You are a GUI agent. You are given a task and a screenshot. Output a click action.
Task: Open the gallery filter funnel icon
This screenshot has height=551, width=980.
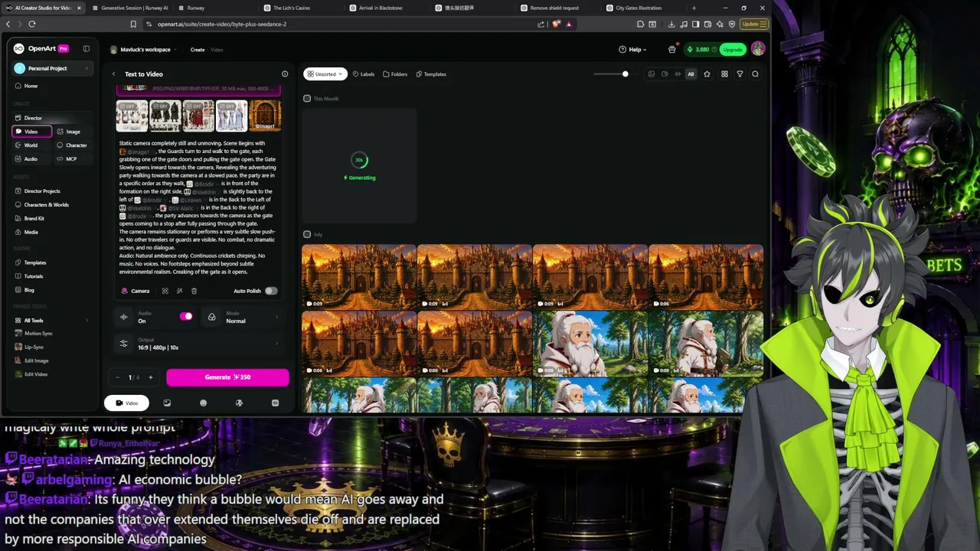click(740, 74)
